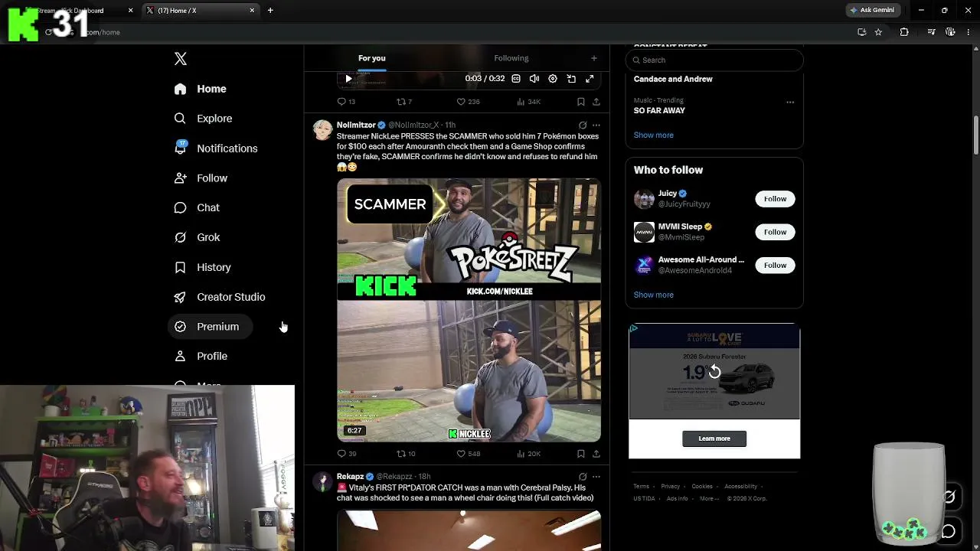Open the SO FAR AWAY trending topic

tap(659, 110)
